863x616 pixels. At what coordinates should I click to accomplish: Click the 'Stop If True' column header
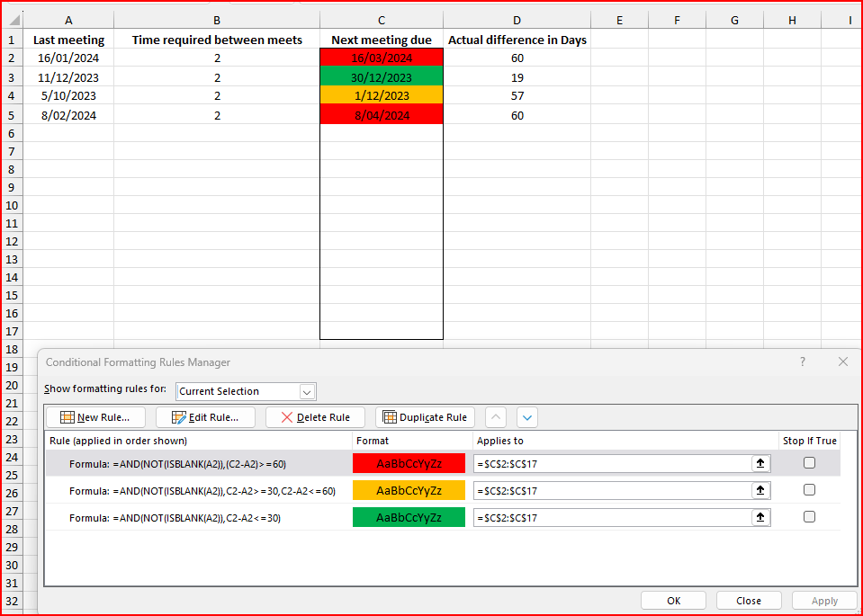click(x=810, y=441)
